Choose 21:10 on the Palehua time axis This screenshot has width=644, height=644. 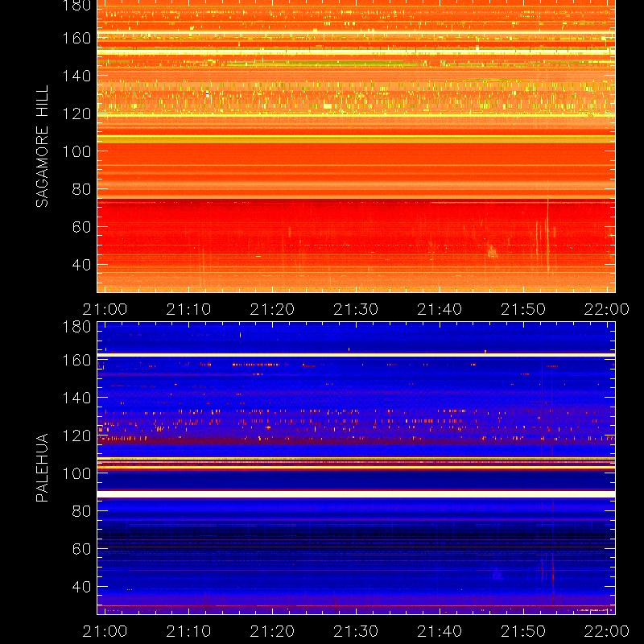pyautogui.click(x=188, y=631)
